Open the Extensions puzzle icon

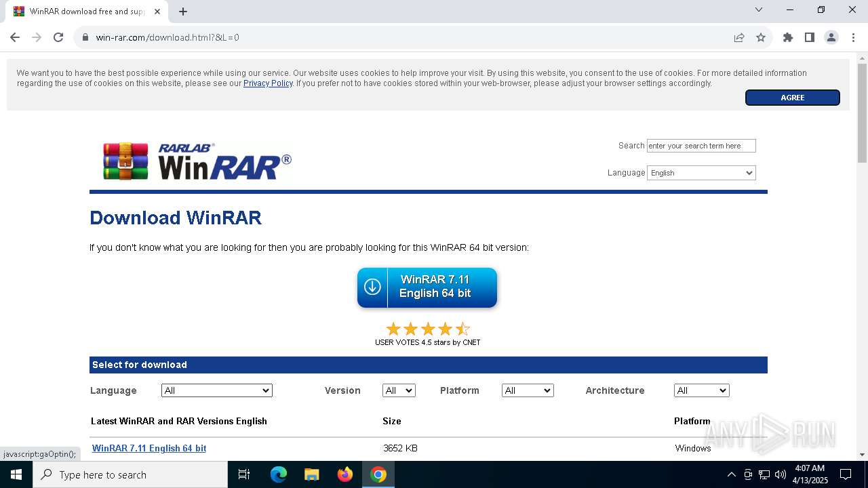tap(788, 37)
